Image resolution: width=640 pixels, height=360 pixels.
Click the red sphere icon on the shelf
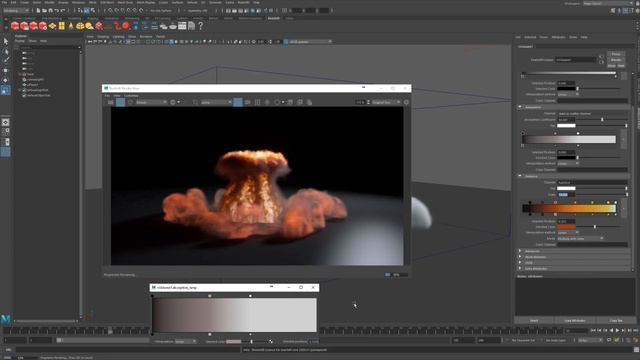126,26
